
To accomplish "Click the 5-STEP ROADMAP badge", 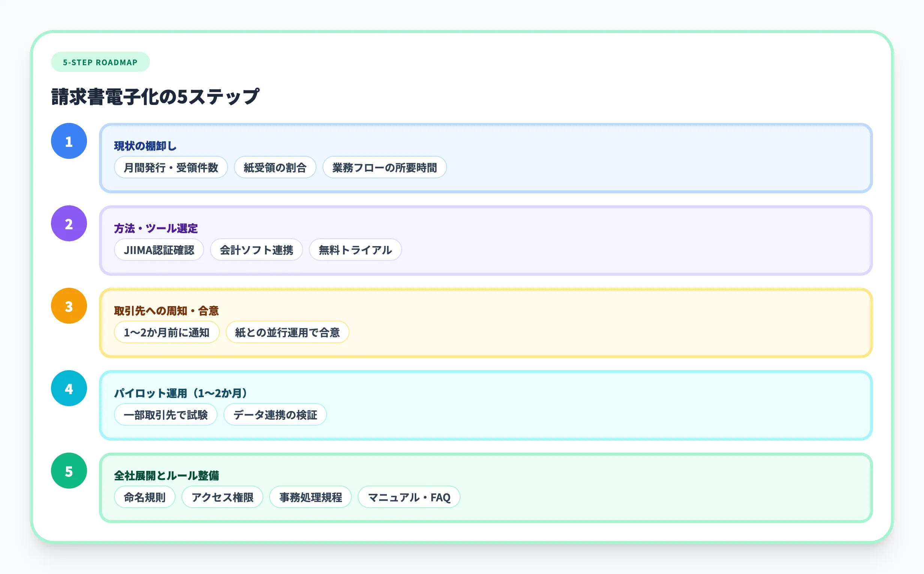I will (100, 62).
